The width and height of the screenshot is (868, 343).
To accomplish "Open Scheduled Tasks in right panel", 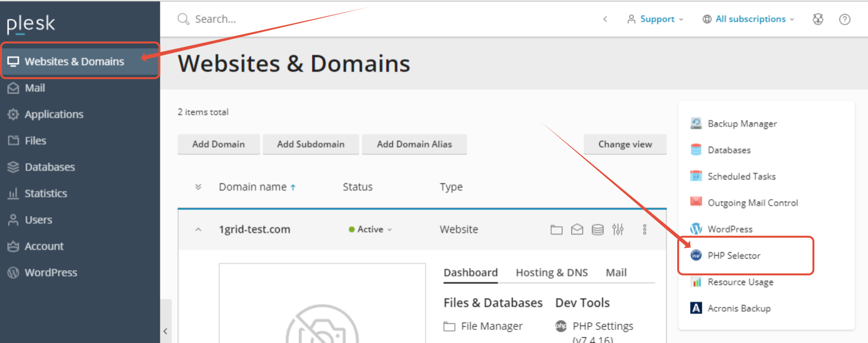I will (x=741, y=177).
